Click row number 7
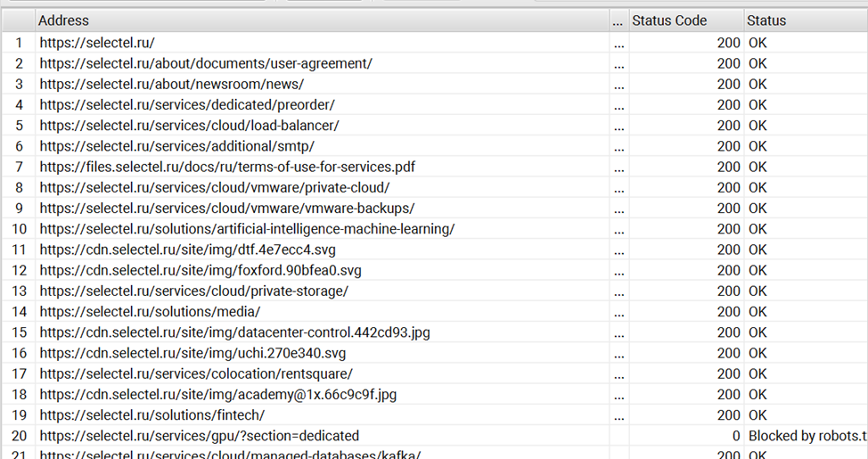Viewport: 868px width, 459px height. [20, 167]
